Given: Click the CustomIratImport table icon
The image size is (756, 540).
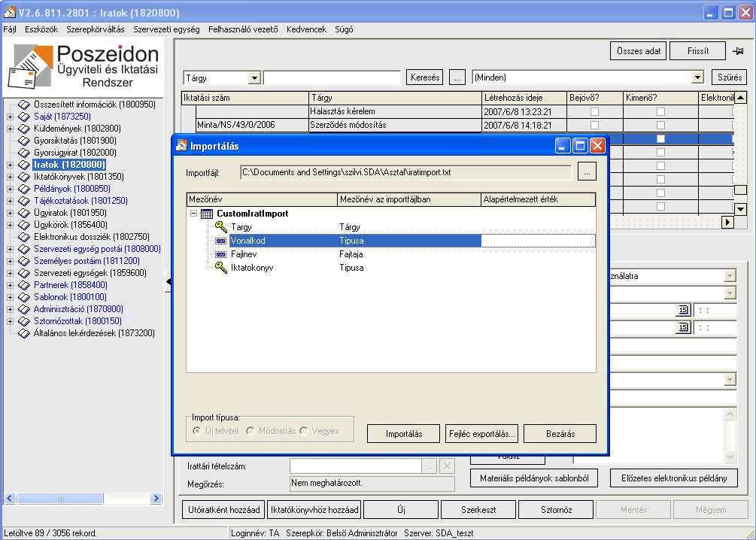Looking at the screenshot, I should [207, 214].
